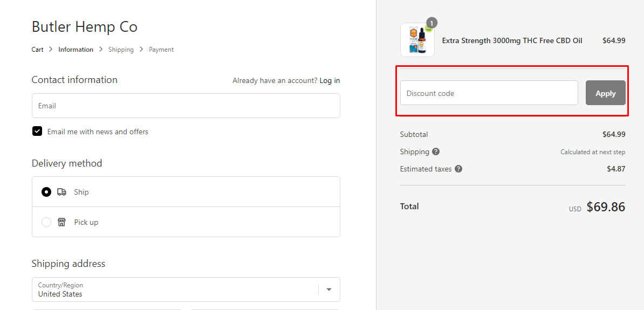The image size is (644, 310).
Task: Select the Information breadcrumb step
Action: 76,49
